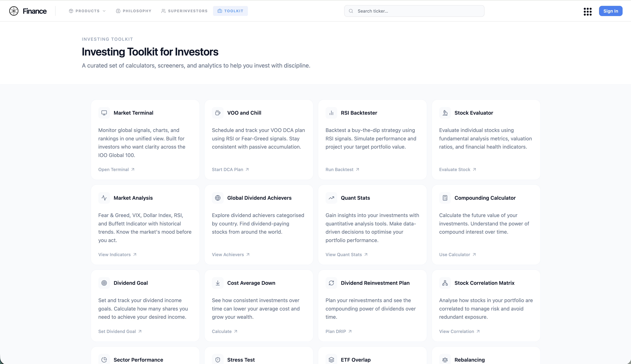Click the Sector Performance card title
Viewport: 631px width, 364px height.
coord(138,360)
